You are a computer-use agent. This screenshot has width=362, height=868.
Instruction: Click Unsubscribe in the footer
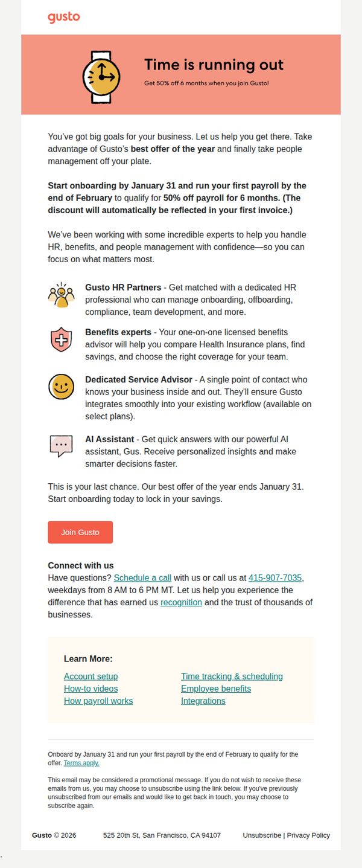point(262,835)
